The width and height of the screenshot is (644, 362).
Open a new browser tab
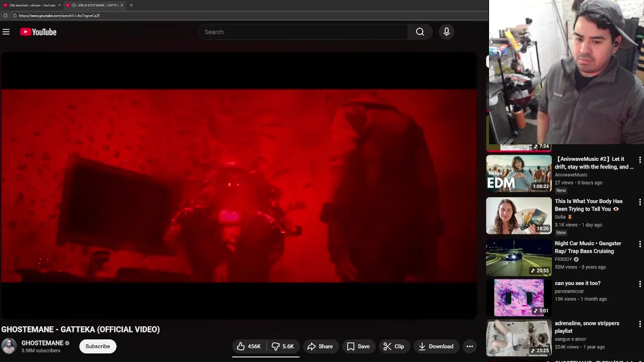131,5
